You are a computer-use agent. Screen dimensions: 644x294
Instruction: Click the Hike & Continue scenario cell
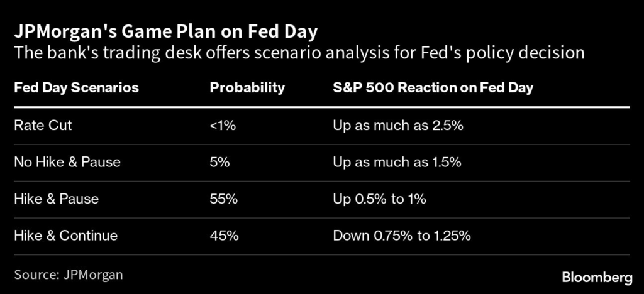[65, 236]
